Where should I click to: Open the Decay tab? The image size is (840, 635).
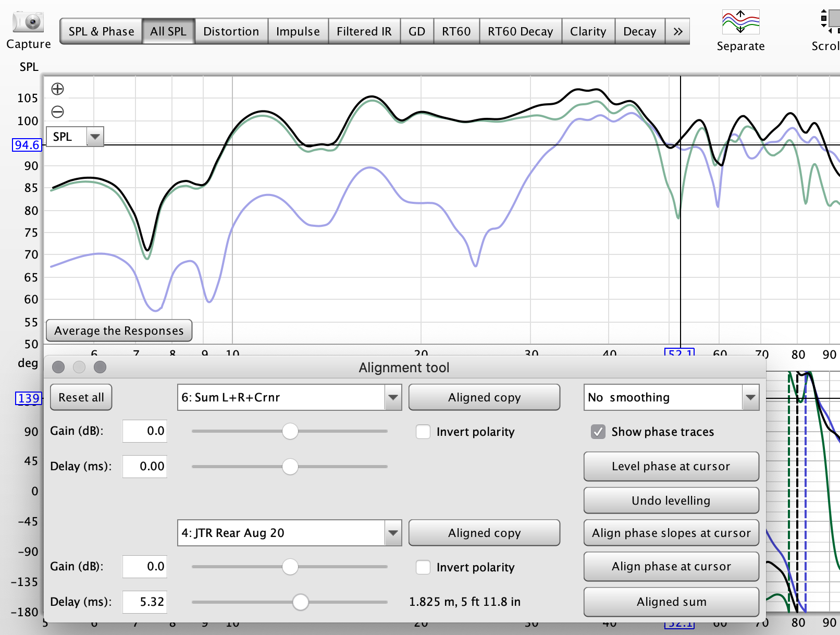[640, 31]
